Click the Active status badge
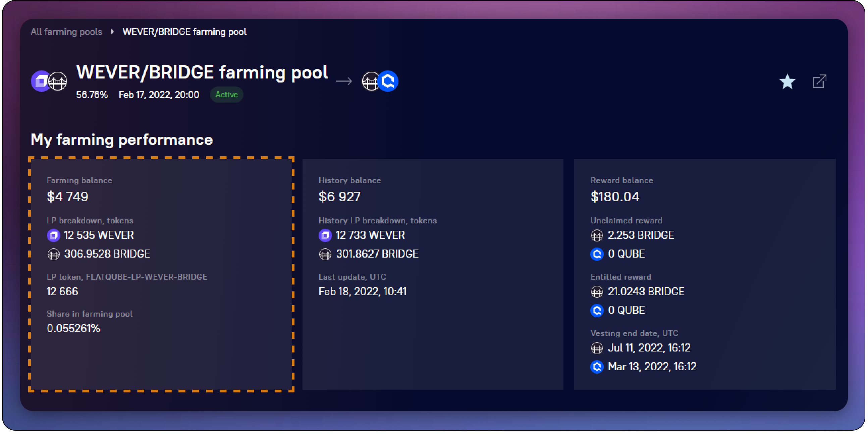The image size is (868, 434). coord(226,95)
